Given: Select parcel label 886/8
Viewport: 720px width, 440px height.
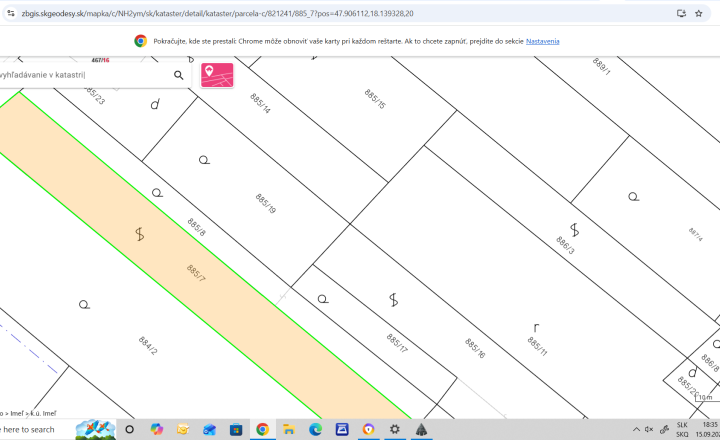Looking at the screenshot, I should [710, 362].
